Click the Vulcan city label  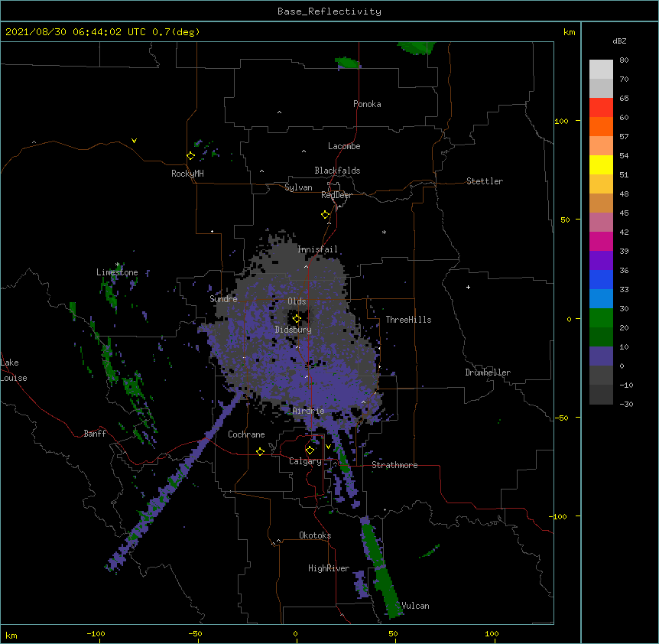[415, 606]
